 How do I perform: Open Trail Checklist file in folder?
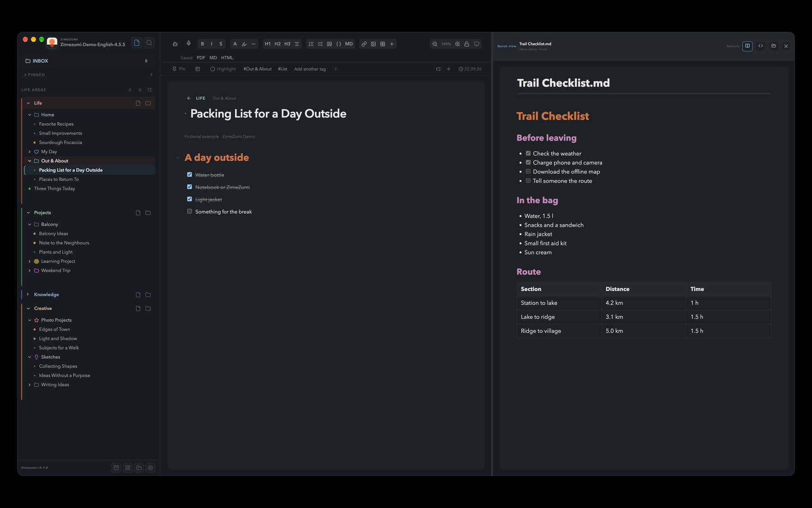[x=774, y=46]
